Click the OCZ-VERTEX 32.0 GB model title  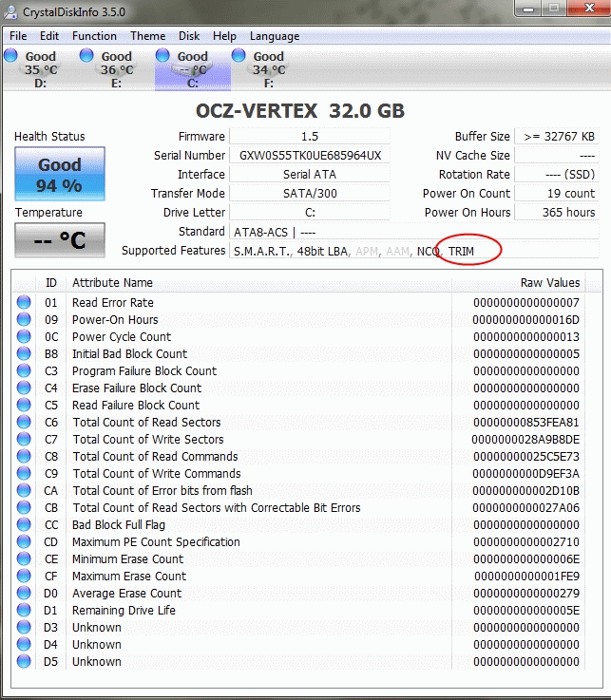pyautogui.click(x=300, y=111)
